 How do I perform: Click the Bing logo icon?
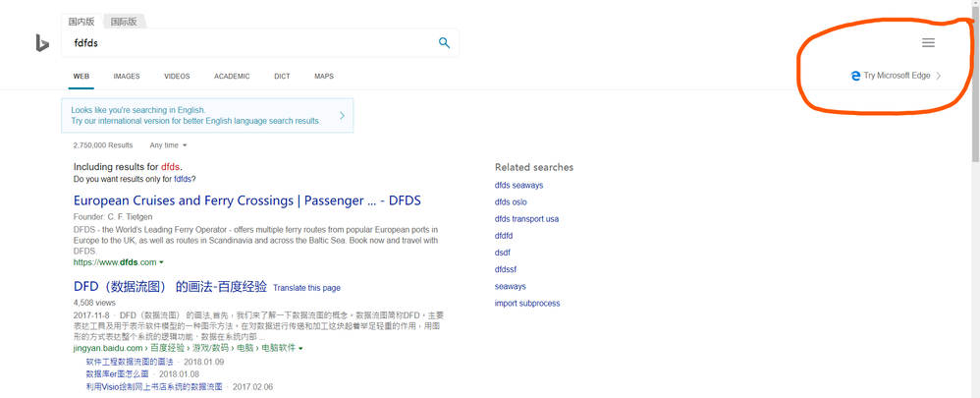point(42,43)
